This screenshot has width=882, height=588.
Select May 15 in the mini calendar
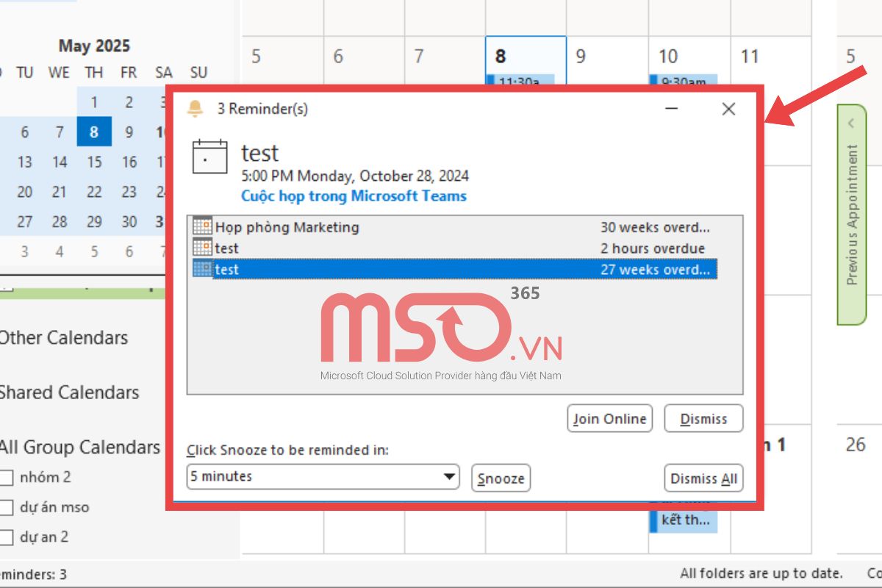click(x=94, y=162)
